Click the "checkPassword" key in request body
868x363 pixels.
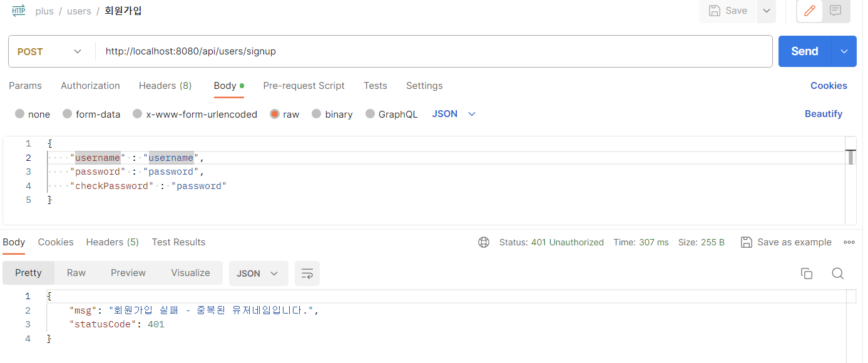(x=111, y=186)
